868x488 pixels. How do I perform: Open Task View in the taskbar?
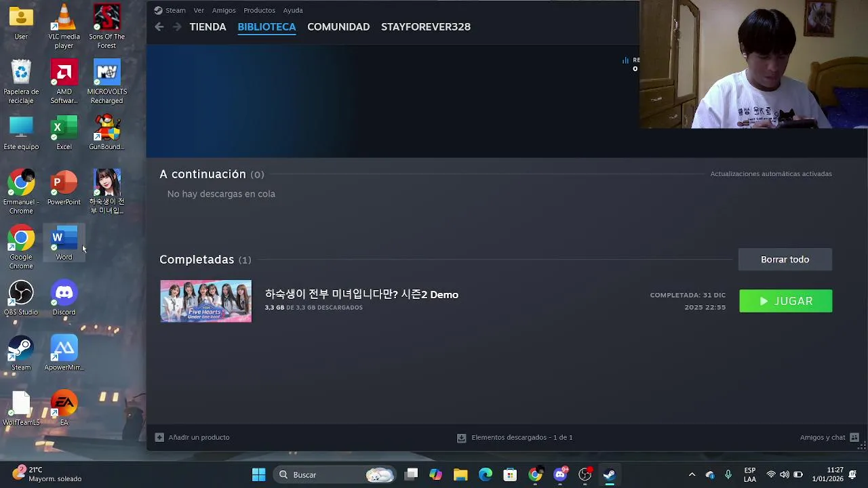click(x=411, y=474)
